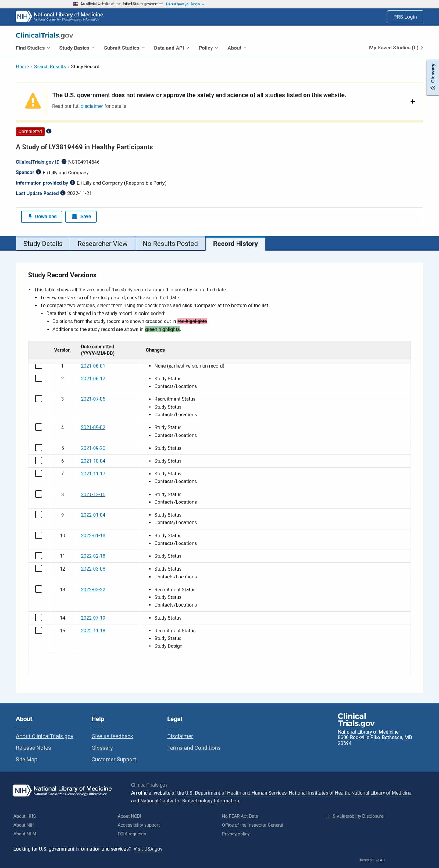439x868 pixels.
Task: Check the box for version 13
Action: coord(39,589)
